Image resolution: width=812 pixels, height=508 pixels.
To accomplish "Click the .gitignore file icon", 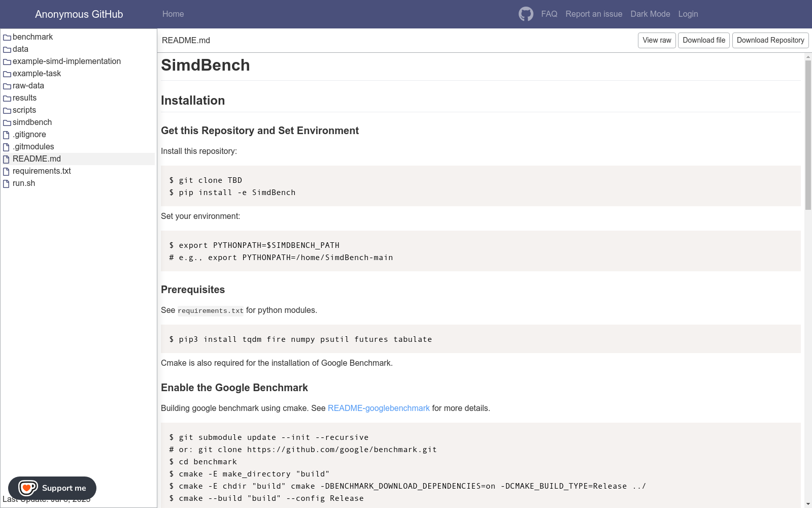I will (7, 135).
